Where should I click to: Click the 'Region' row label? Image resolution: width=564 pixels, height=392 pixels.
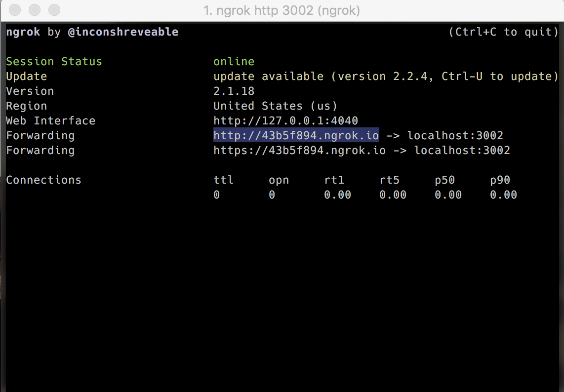[27, 106]
